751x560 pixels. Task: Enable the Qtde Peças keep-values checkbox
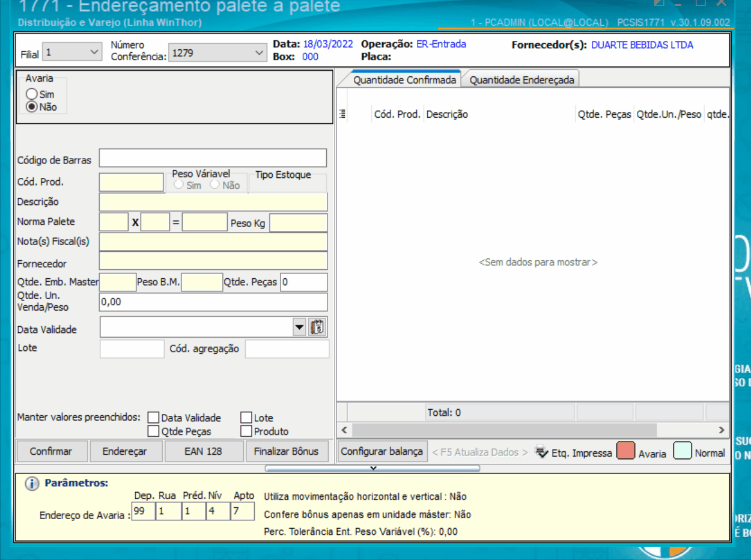pyautogui.click(x=154, y=431)
